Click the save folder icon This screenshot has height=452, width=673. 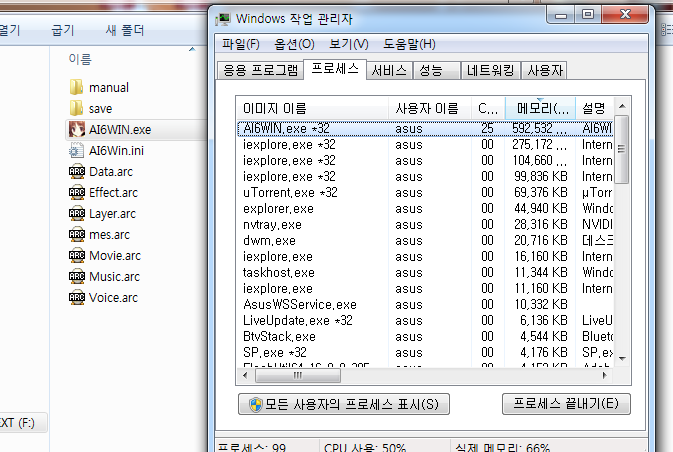click(76, 108)
